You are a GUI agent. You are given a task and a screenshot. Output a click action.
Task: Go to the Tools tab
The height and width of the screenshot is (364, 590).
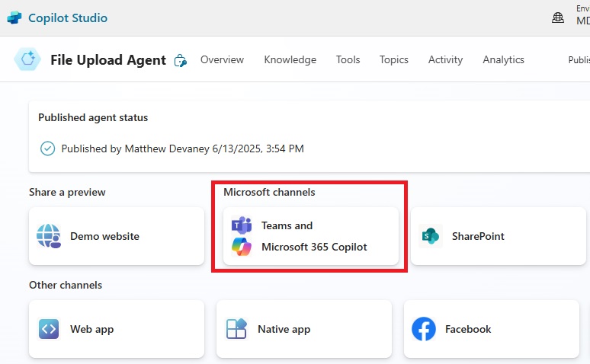(x=348, y=59)
